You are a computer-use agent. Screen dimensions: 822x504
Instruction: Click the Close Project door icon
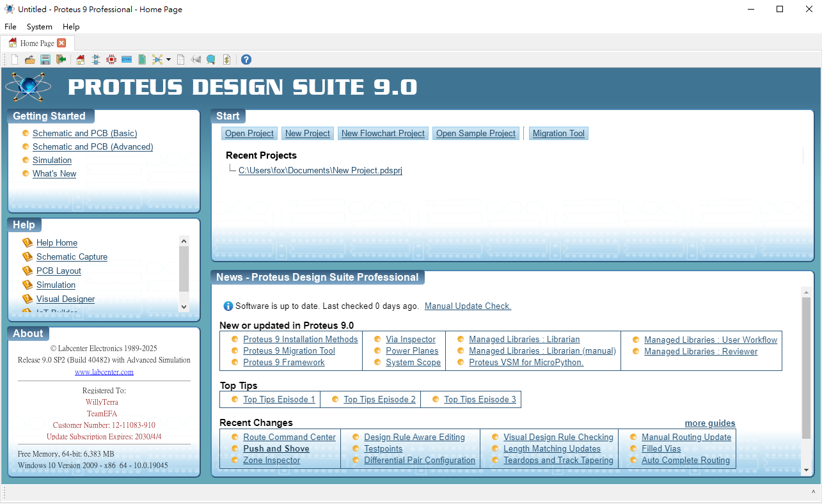[x=61, y=59]
